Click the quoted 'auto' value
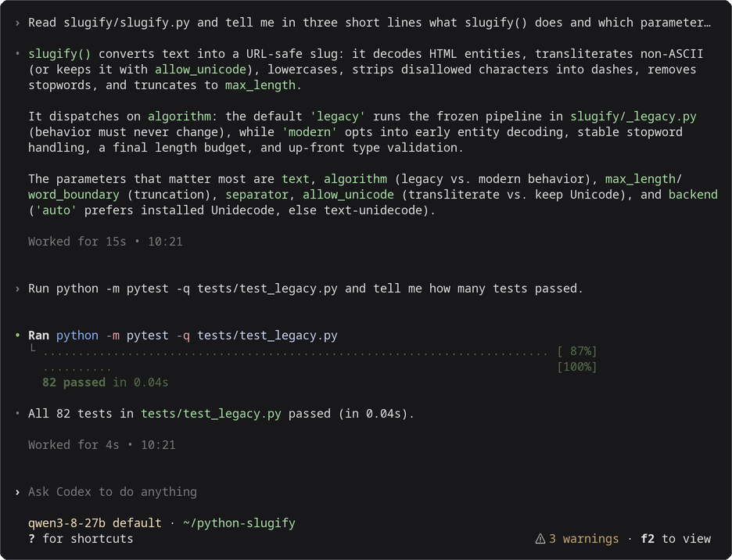The width and height of the screenshot is (732, 560). pos(56,210)
